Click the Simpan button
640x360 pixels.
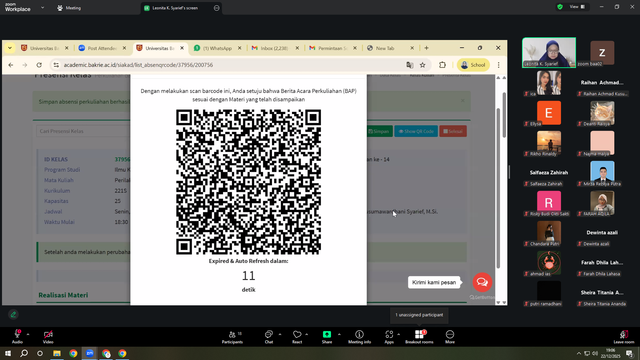(379, 131)
